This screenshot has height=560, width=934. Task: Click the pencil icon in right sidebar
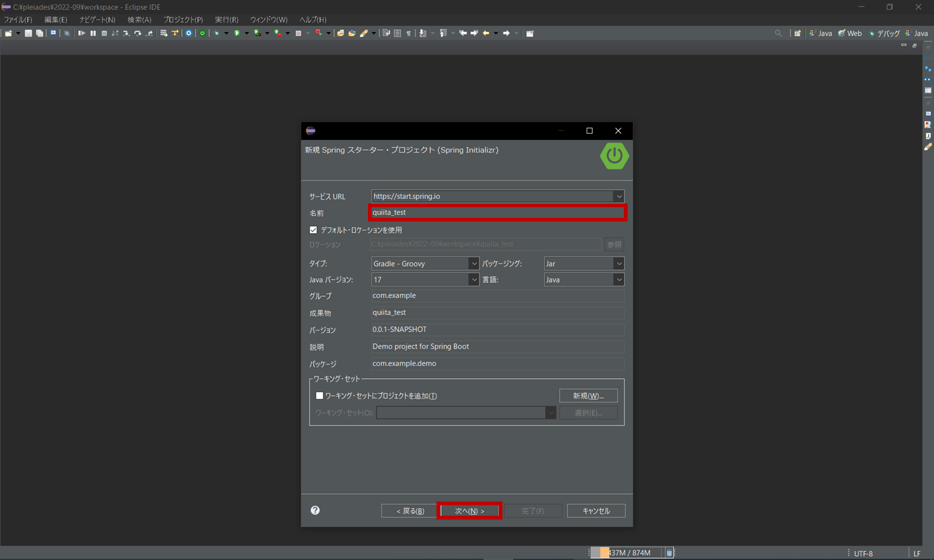coord(928,147)
